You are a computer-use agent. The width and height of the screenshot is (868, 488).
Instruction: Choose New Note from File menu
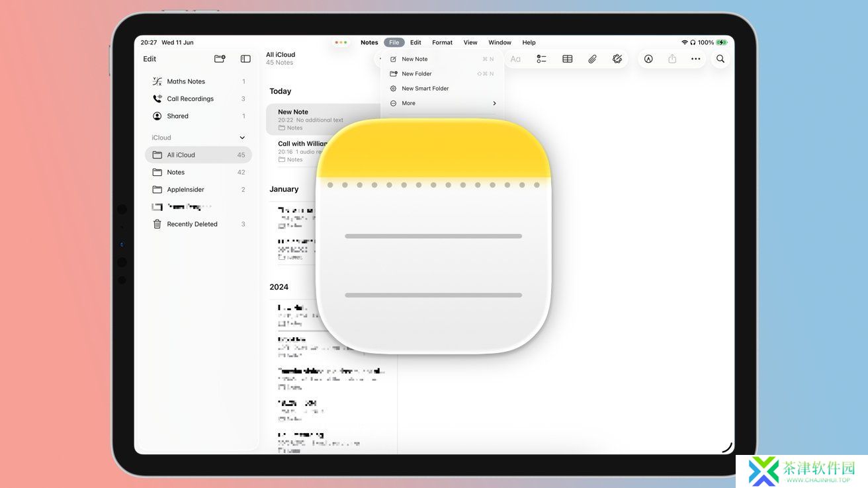tap(442, 59)
